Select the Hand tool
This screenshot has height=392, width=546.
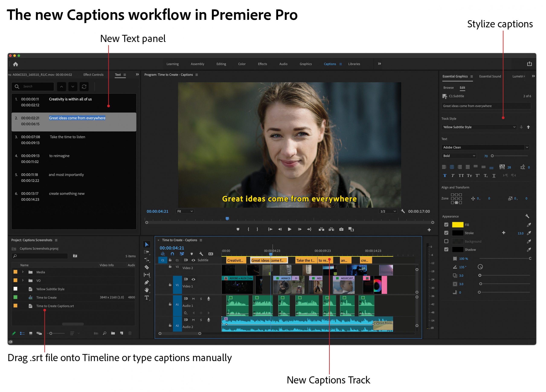tap(147, 290)
